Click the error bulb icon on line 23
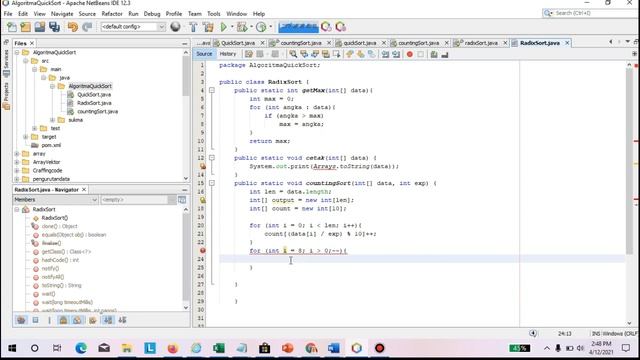The width and height of the screenshot is (640, 360). [x=202, y=251]
